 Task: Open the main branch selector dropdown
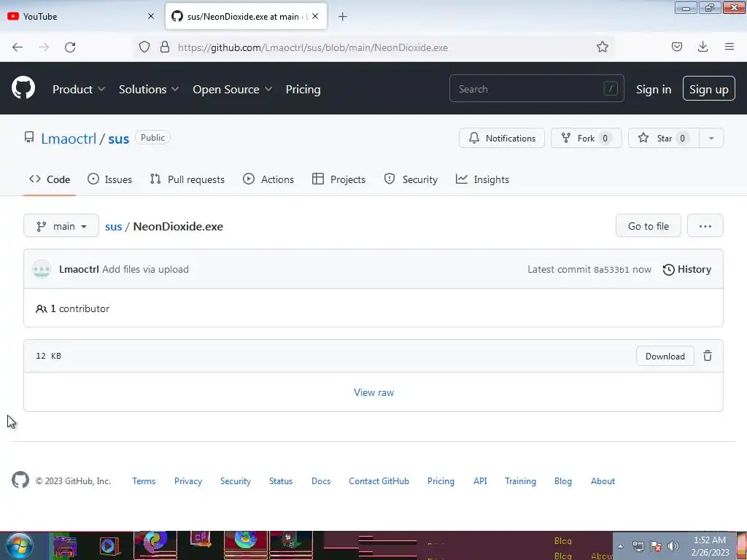pyautogui.click(x=61, y=226)
